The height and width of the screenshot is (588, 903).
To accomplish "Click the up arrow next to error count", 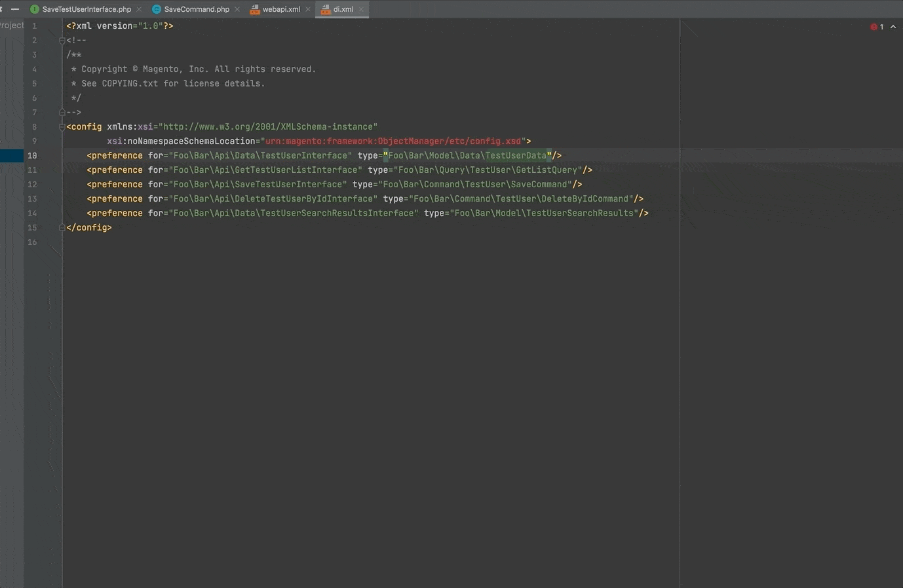I will [893, 27].
